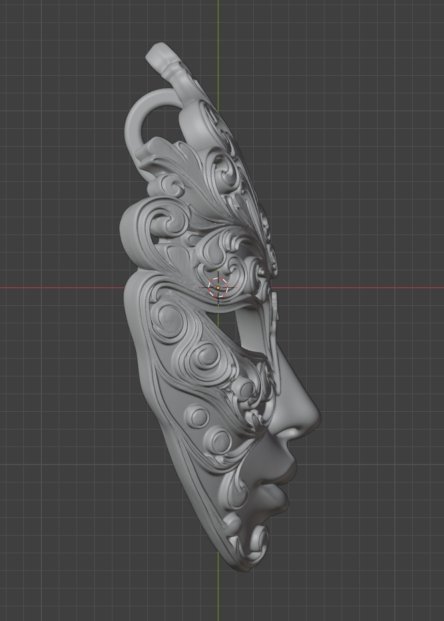Image resolution: width=444 pixels, height=621 pixels.
Task: Select the mask's nose tip
Action: (x=311, y=418)
